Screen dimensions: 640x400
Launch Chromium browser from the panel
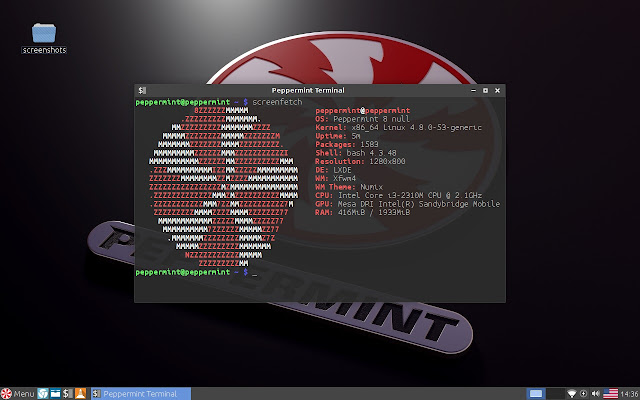[43, 393]
